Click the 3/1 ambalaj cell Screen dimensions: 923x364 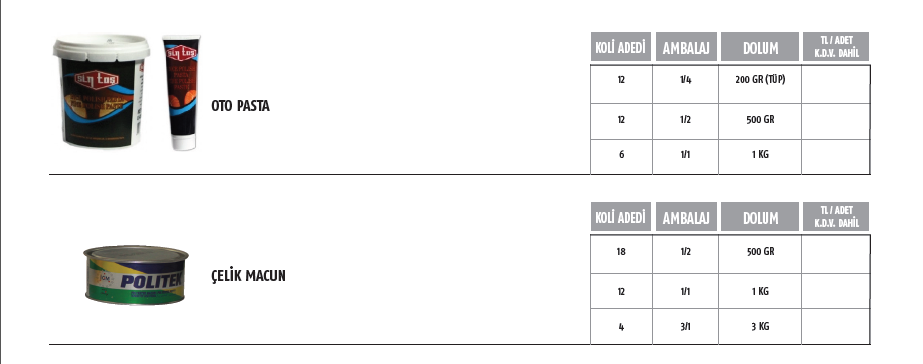point(685,326)
